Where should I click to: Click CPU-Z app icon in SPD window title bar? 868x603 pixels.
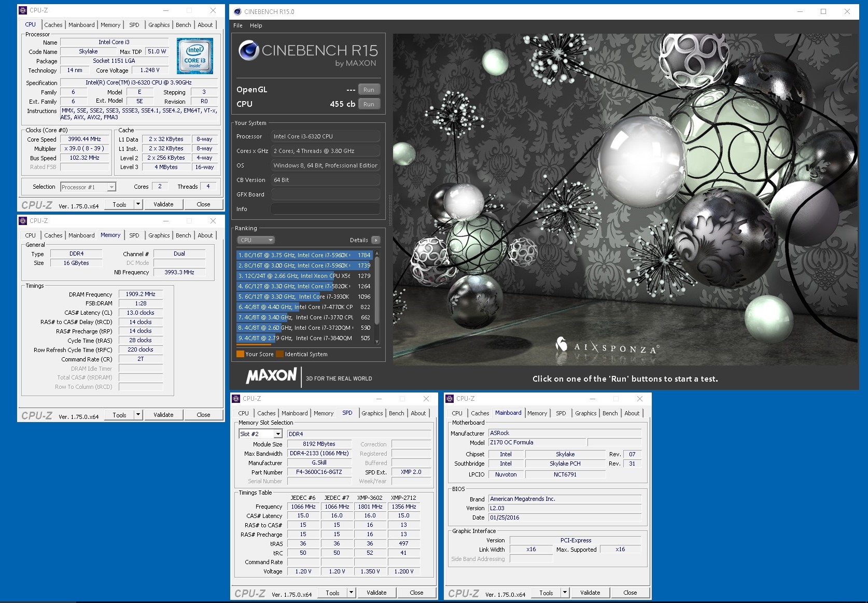point(236,398)
